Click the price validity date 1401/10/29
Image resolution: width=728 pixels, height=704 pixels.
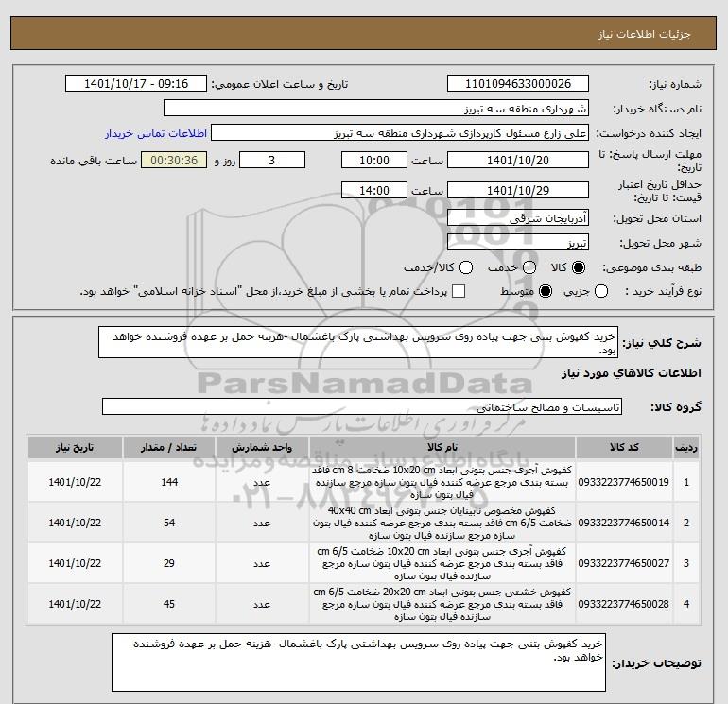tap(518, 190)
